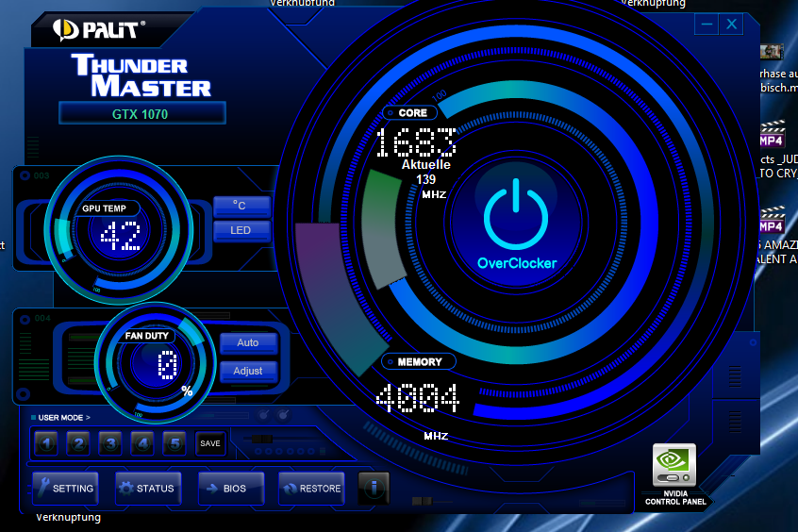Select user profile 4
The height and width of the screenshot is (532, 798).
(x=142, y=443)
